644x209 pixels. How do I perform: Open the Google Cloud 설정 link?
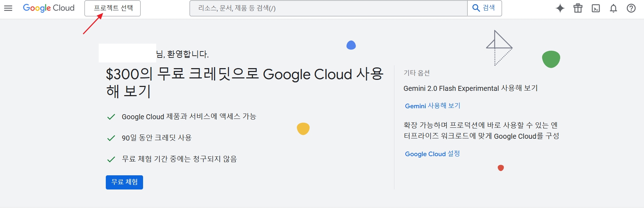coord(432,154)
